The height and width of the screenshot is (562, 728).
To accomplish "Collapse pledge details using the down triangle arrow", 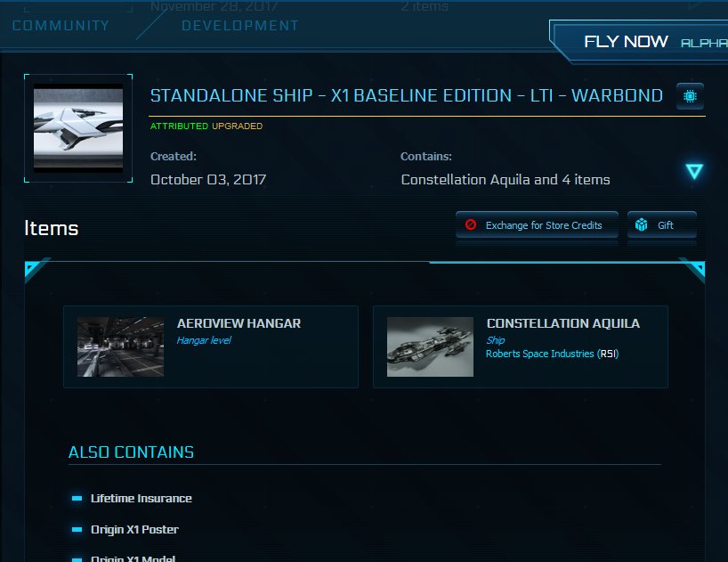I will (694, 172).
